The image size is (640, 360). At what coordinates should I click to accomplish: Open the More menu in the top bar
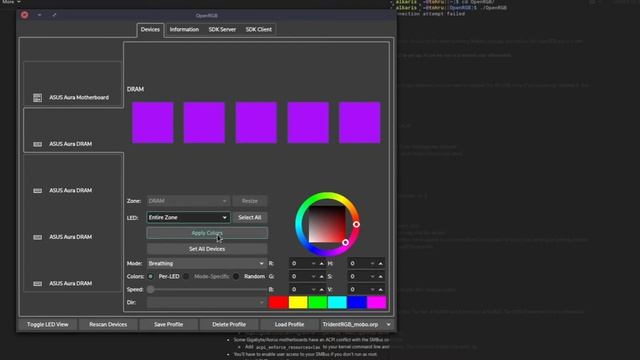(11, 2)
